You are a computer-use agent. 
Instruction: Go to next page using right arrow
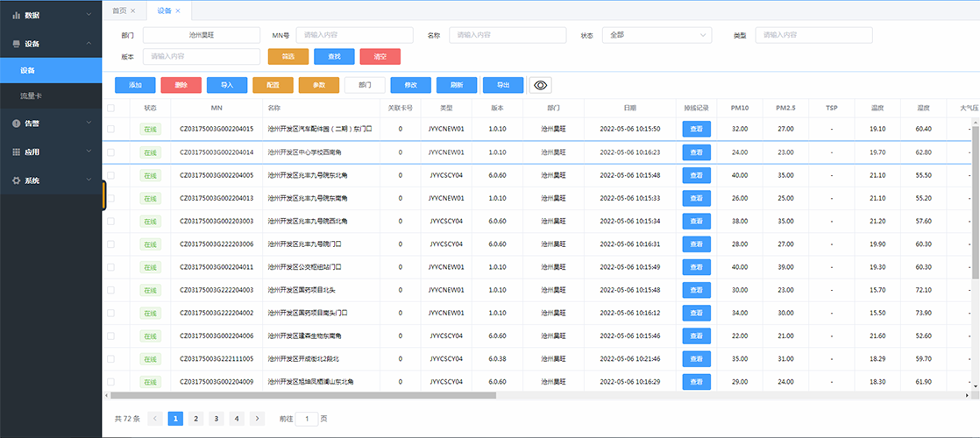click(257, 419)
